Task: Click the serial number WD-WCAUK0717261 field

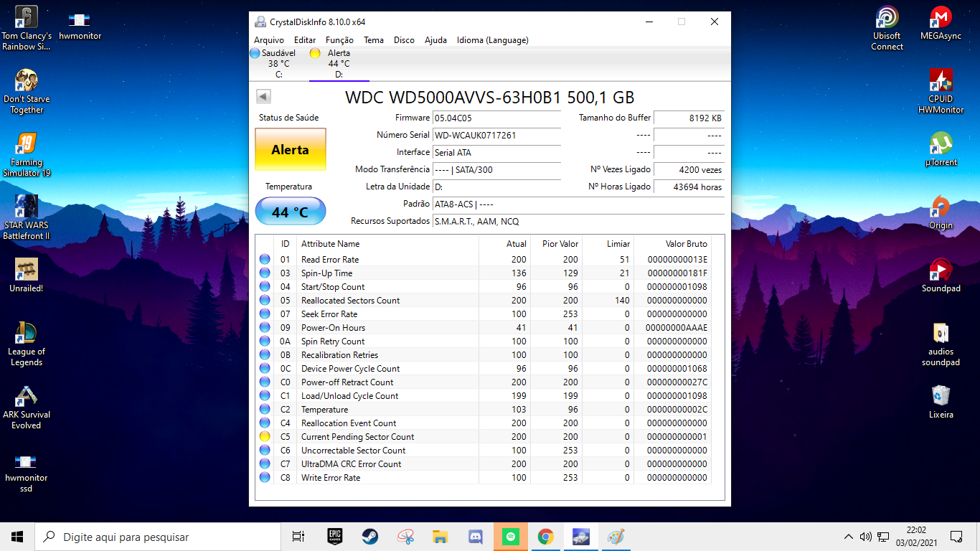Action: 496,135
